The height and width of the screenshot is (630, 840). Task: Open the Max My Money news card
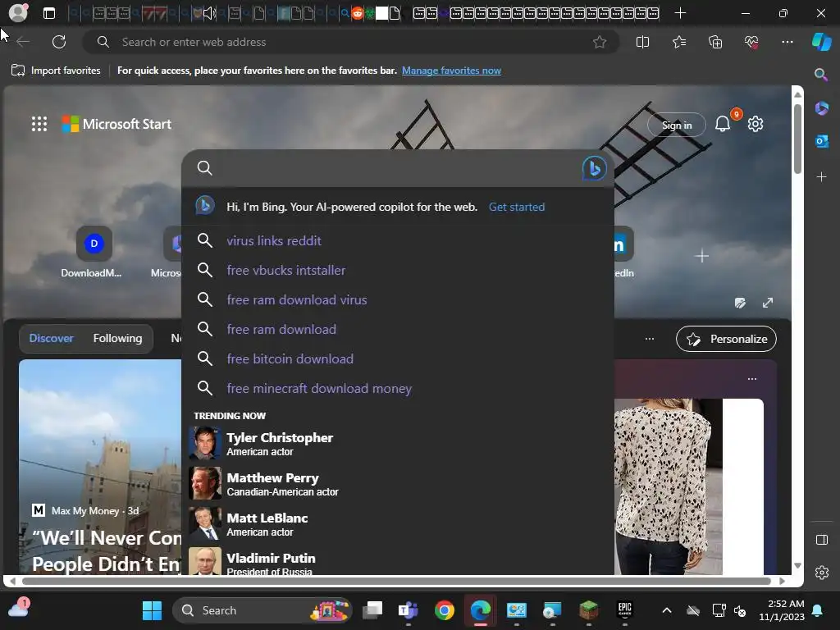pos(100,467)
